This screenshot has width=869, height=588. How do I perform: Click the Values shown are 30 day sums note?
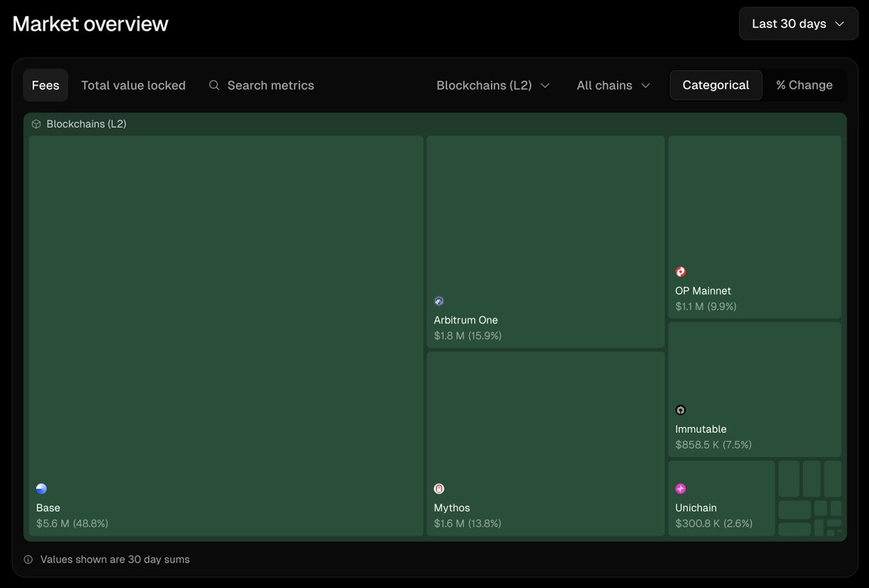point(115,560)
